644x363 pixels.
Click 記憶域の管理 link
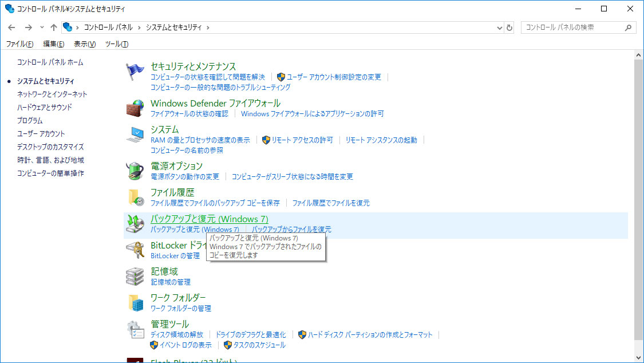(171, 282)
